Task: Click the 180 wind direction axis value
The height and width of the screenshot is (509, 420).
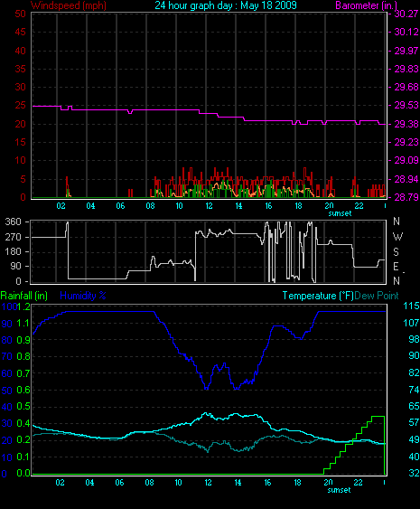Action: click(14, 251)
